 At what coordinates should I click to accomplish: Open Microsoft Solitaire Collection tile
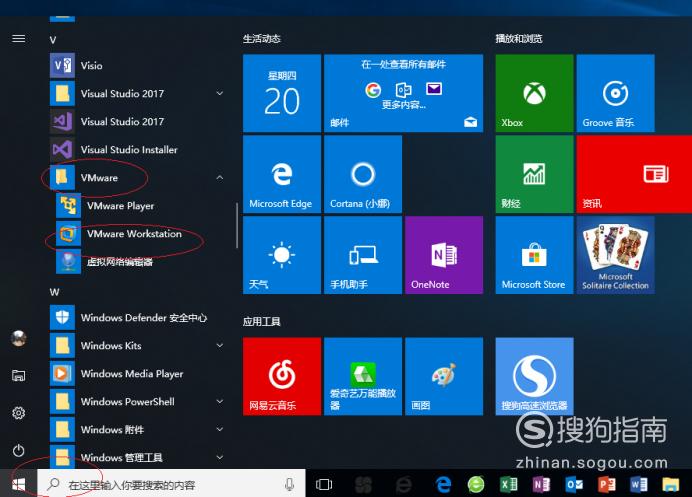(616, 255)
